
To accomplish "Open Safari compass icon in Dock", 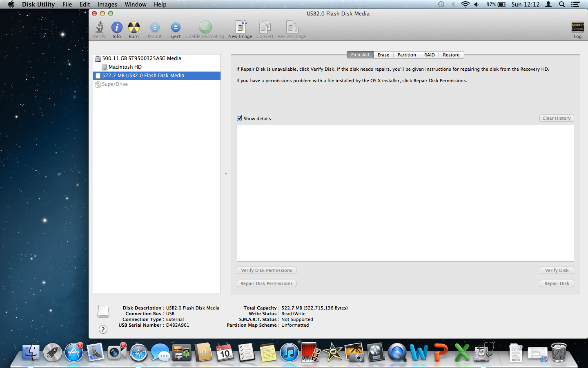I will coord(139,352).
